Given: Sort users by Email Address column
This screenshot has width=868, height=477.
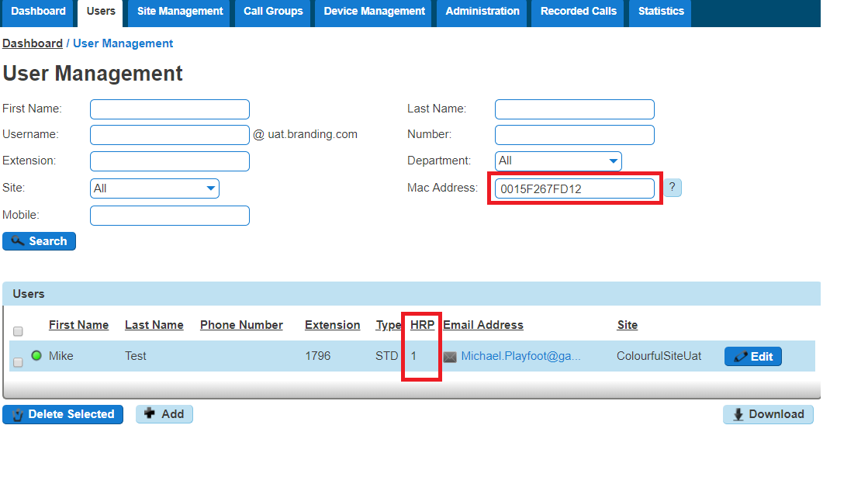Looking at the screenshot, I should [483, 325].
